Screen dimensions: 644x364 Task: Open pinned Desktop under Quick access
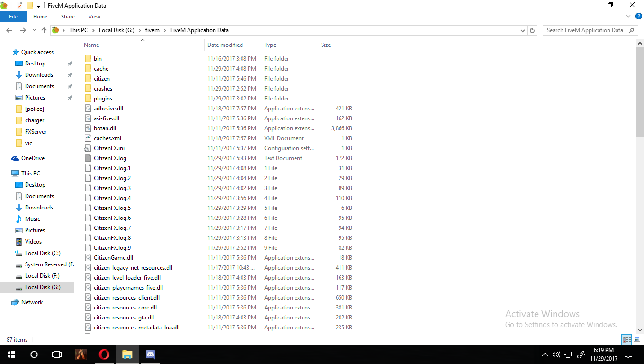(35, 64)
